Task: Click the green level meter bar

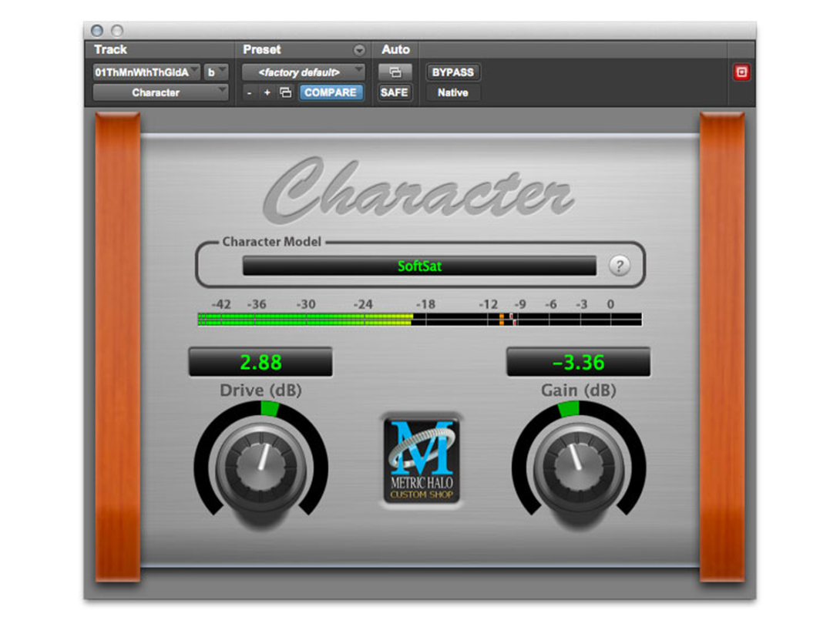Action: pos(419,320)
